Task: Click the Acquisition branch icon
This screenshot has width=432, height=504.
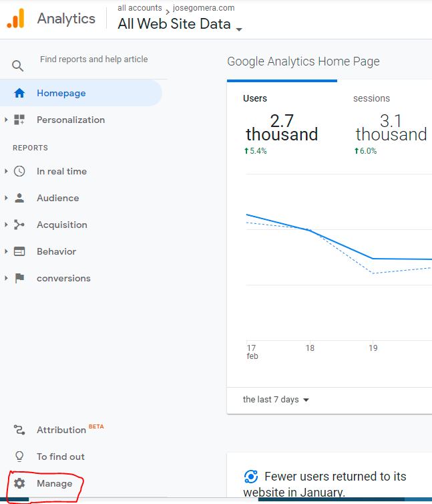Action: coord(19,225)
